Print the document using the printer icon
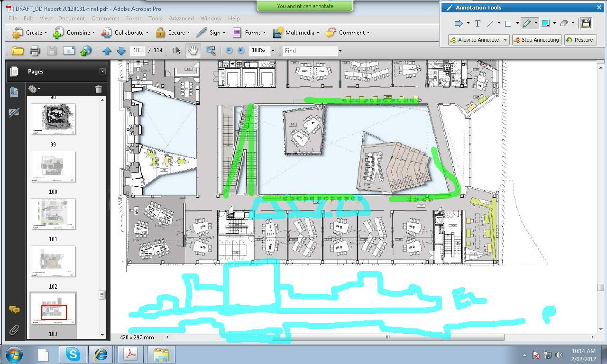The width and height of the screenshot is (607, 364). point(35,51)
